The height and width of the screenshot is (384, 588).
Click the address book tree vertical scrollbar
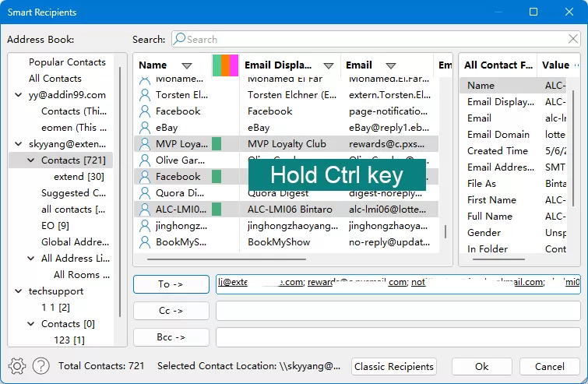pos(120,192)
